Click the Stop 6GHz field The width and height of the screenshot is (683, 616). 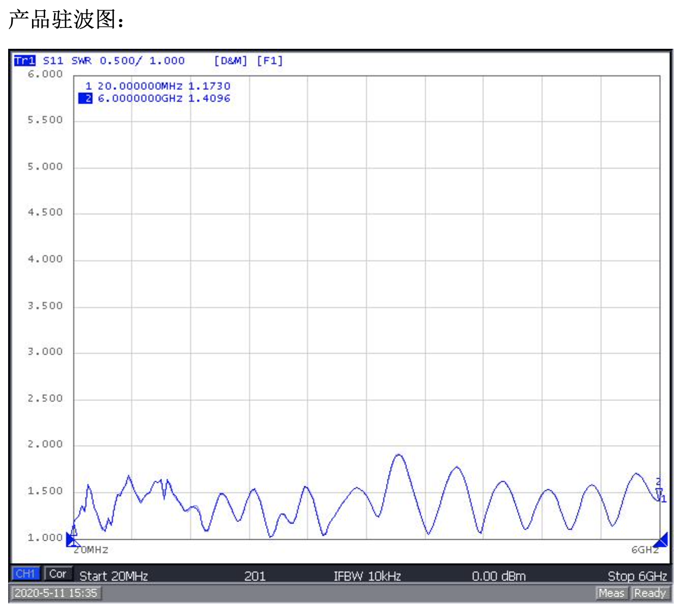click(637, 576)
